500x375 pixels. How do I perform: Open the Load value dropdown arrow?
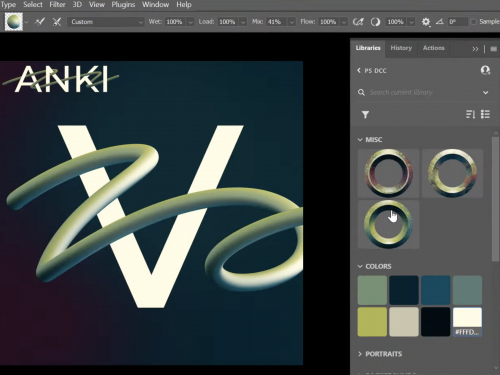pos(243,22)
